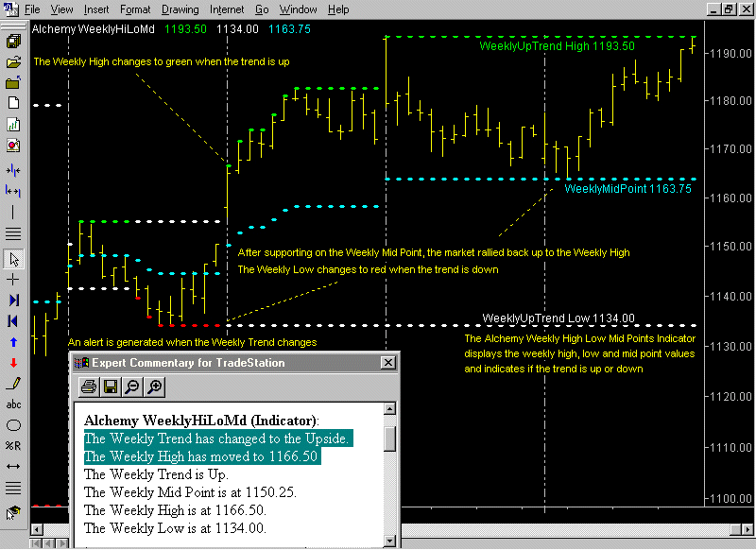Click the commentary scrollbar down arrow
Viewport: 756px width, 550px height.
coord(390,541)
